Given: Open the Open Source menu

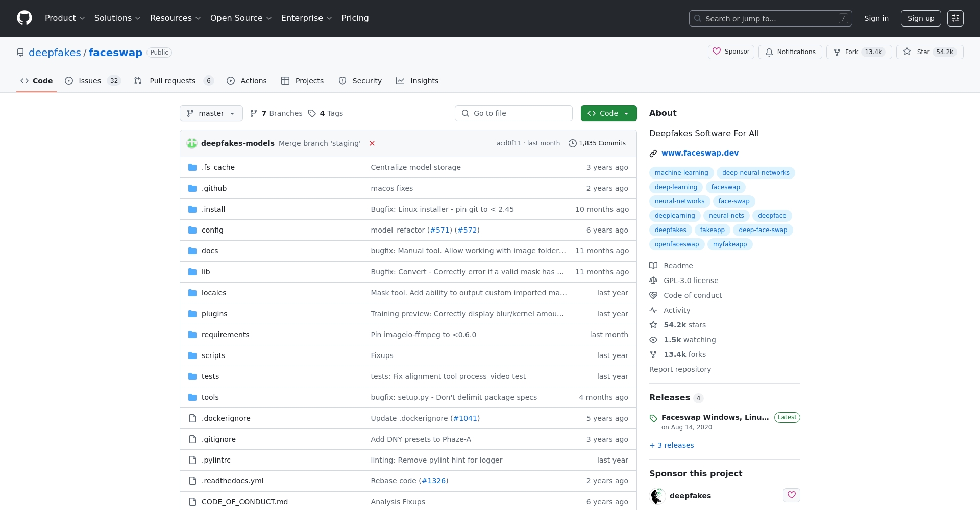Looking at the screenshot, I should pos(241,18).
